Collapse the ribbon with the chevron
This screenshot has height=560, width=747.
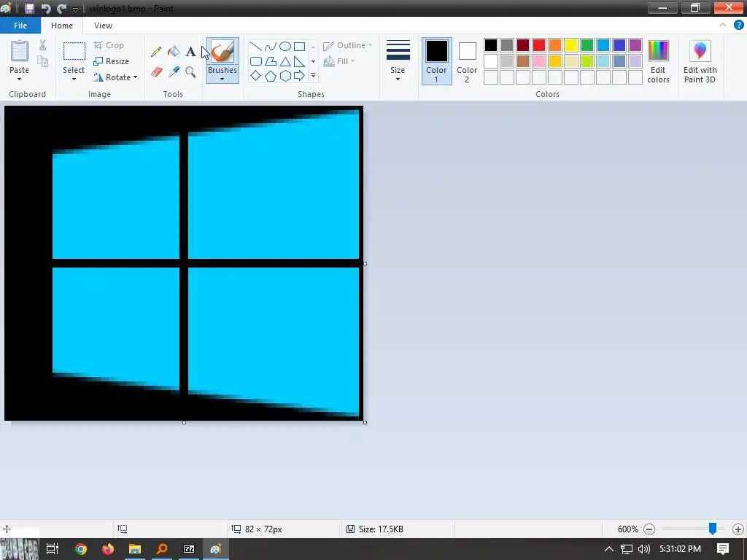pyautogui.click(x=723, y=26)
